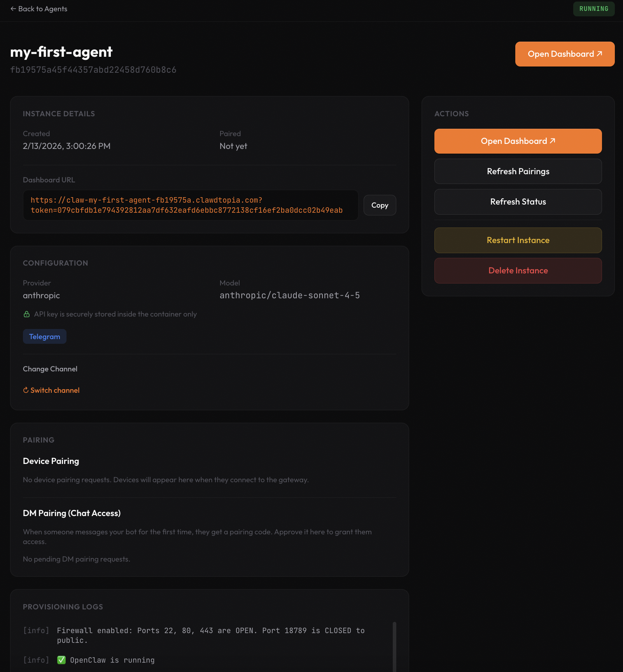Viewport: 623px width, 672px height.
Task: Click the back arrow to return to Agents
Action: coord(13,9)
